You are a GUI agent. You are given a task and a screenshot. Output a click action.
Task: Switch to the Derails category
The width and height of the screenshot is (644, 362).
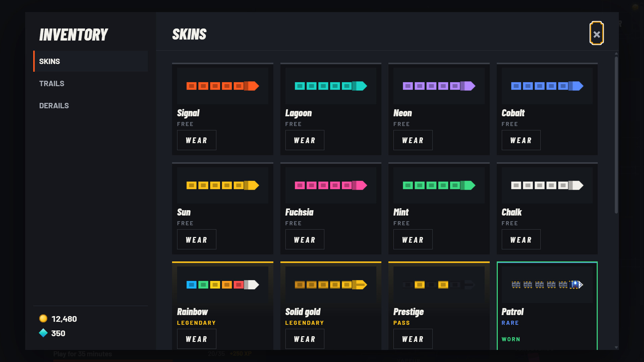coord(91,106)
